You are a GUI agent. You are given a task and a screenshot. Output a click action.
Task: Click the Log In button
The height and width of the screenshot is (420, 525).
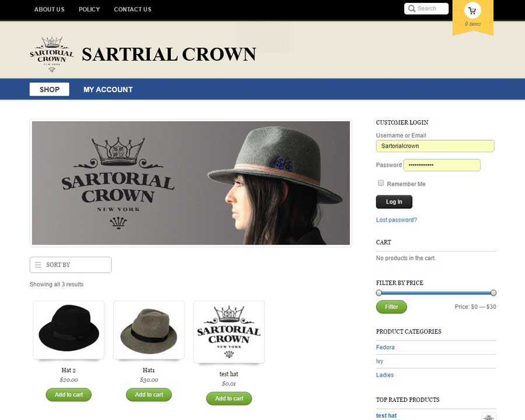[x=394, y=202]
